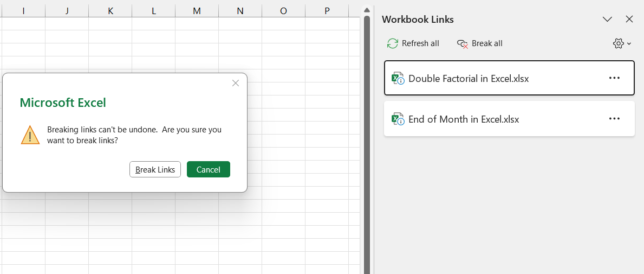The height and width of the screenshot is (274, 644).
Task: Open more options for Double Factorial in Excel.xlsx
Action: tap(614, 78)
